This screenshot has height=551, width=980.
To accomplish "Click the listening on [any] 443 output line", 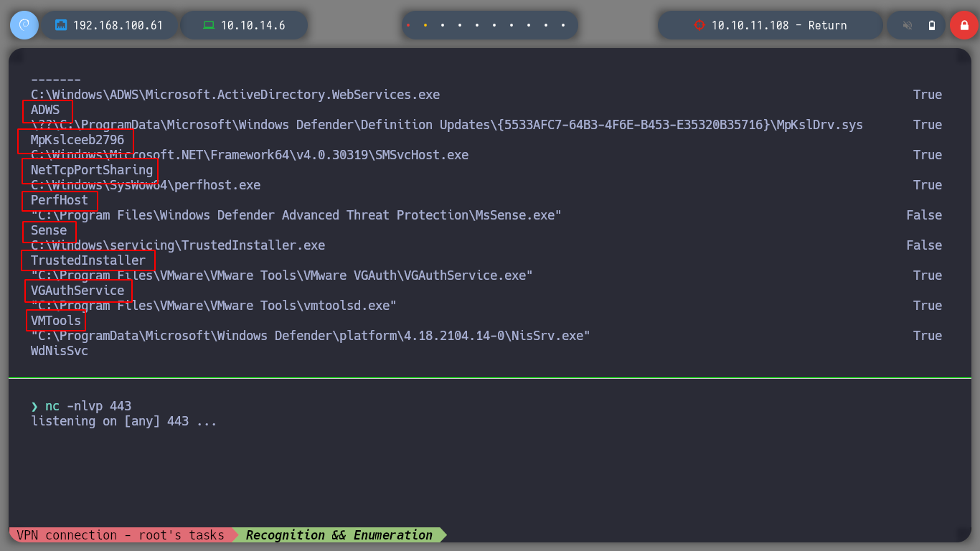I will click(x=124, y=421).
